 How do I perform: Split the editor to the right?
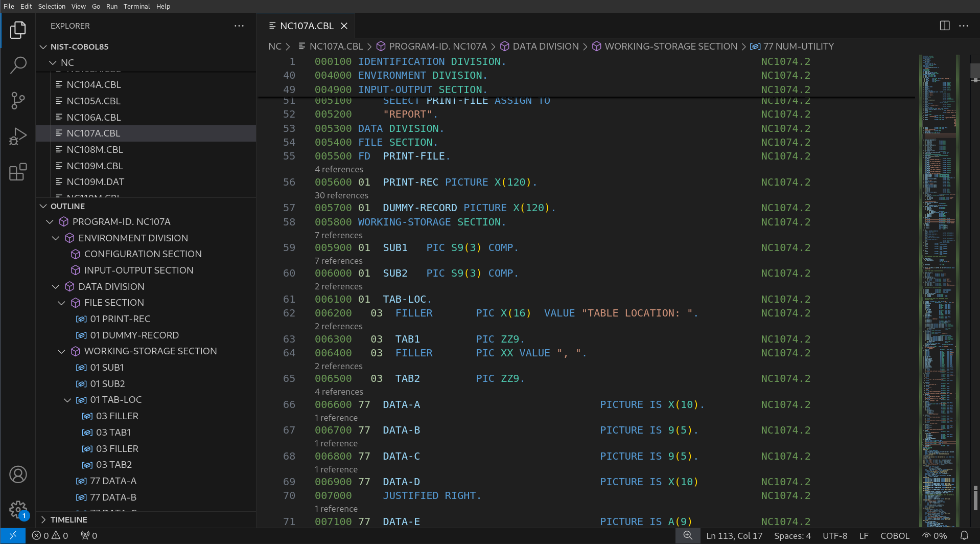point(945,26)
